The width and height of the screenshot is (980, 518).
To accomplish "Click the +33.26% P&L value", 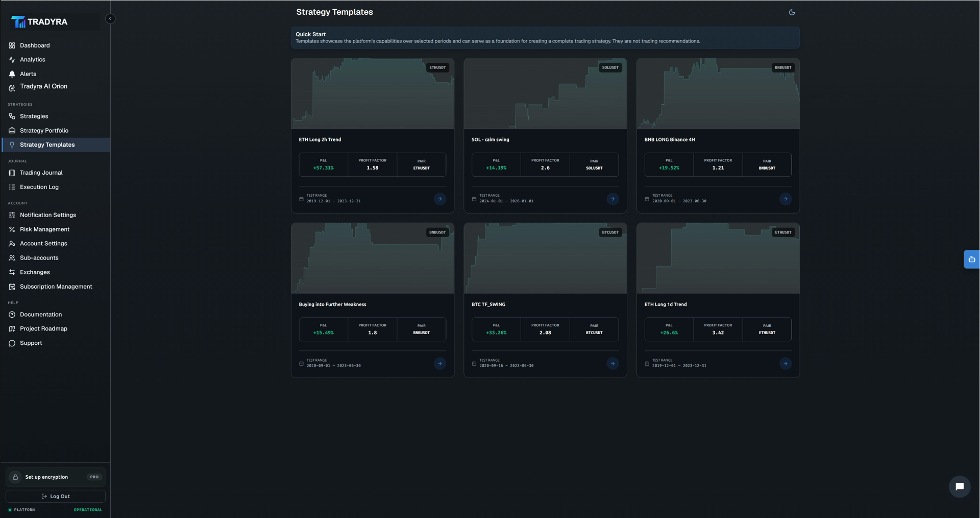I will (x=496, y=333).
